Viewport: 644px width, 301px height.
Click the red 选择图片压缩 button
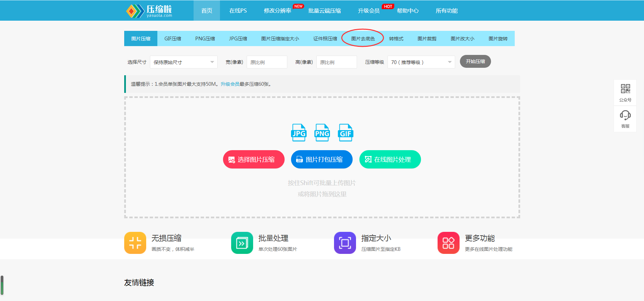coord(254,159)
